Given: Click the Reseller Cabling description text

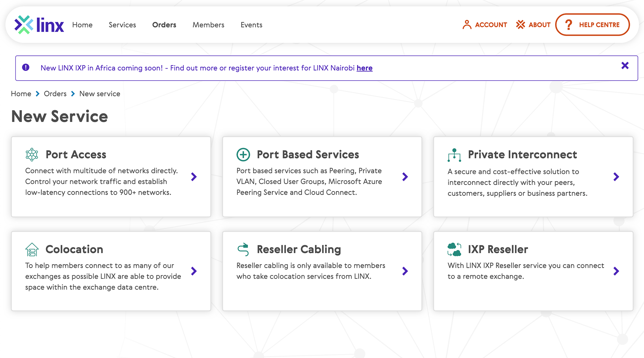Looking at the screenshot, I should (x=311, y=271).
